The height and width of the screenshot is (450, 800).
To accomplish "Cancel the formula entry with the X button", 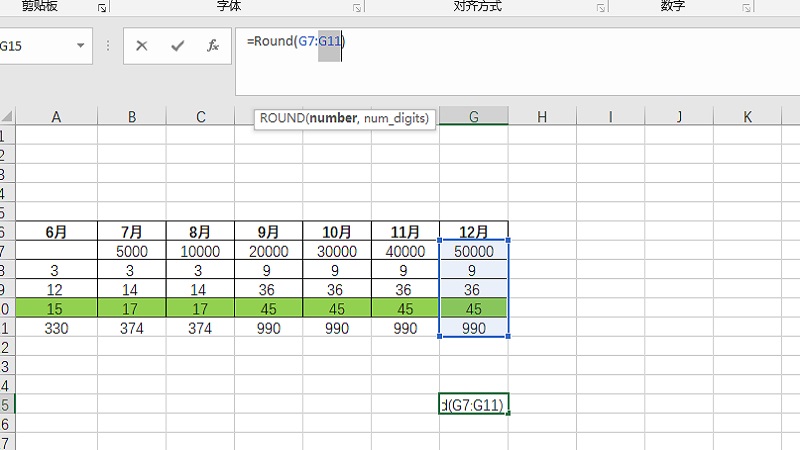I will point(142,46).
